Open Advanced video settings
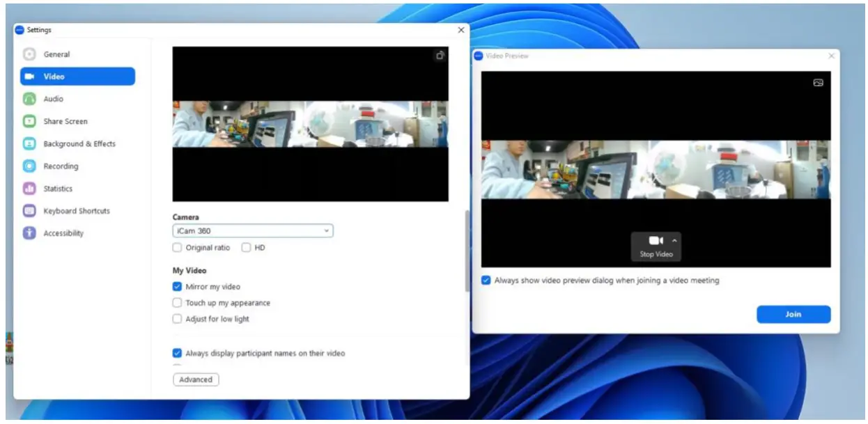Screen dimensions: 868x424 tap(196, 379)
